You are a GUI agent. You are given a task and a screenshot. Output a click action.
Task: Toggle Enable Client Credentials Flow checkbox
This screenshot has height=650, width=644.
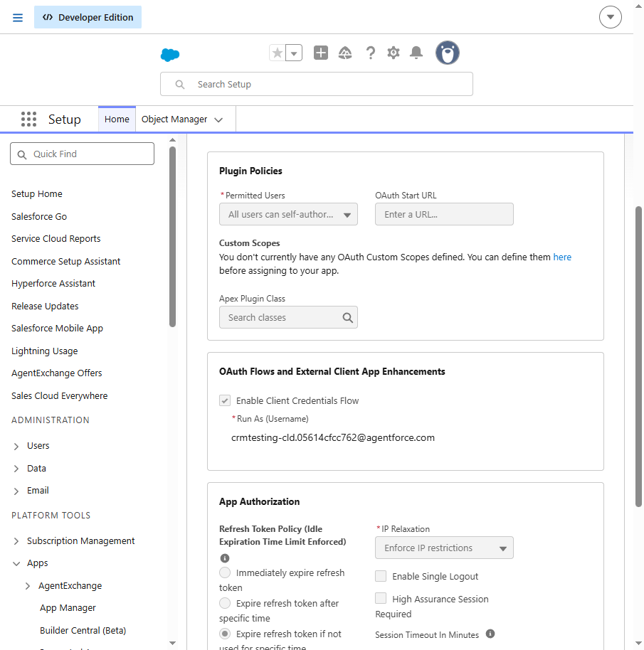(225, 400)
